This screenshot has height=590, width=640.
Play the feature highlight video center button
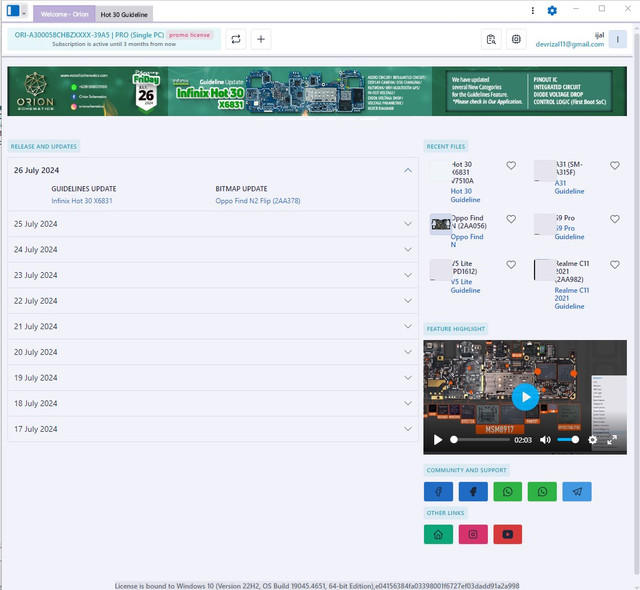pos(525,397)
